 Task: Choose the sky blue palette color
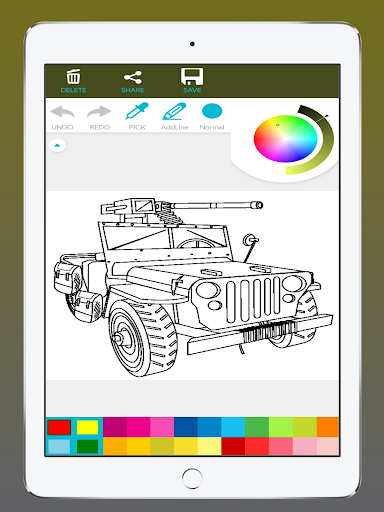(x=233, y=427)
